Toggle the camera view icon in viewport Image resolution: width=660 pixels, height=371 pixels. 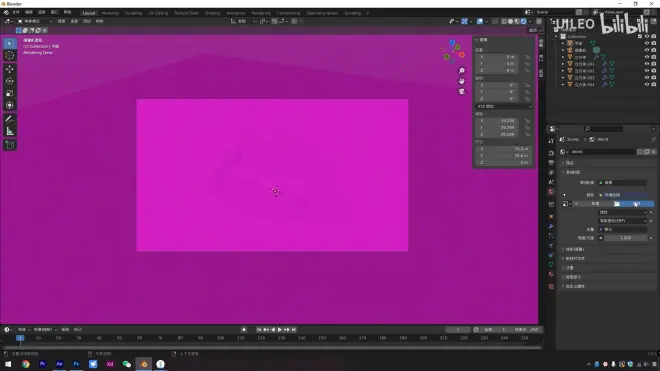coord(462,91)
